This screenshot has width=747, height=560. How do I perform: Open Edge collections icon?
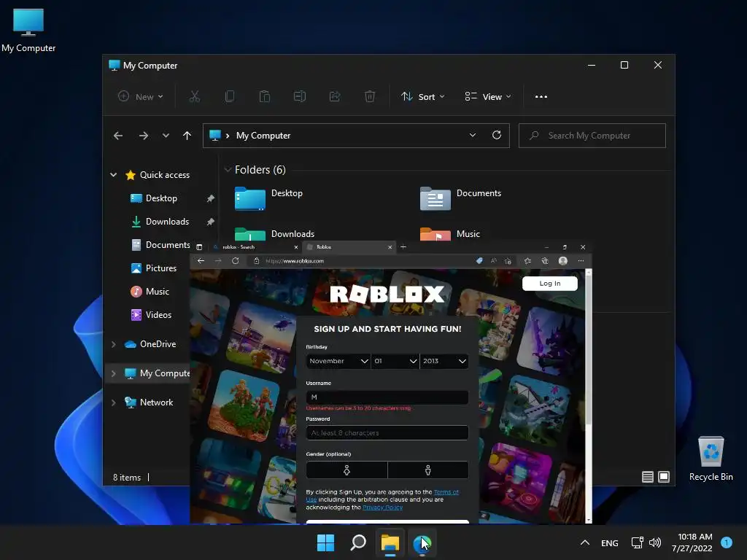545,261
